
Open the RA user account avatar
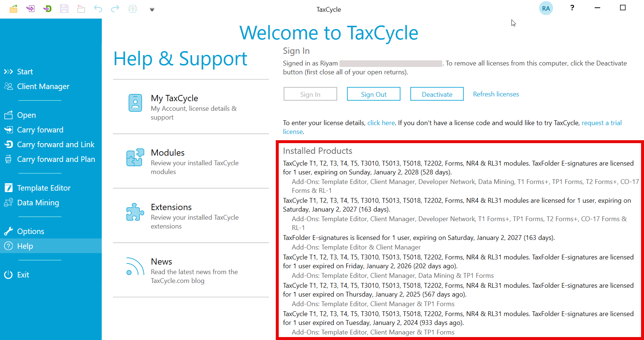tap(546, 8)
